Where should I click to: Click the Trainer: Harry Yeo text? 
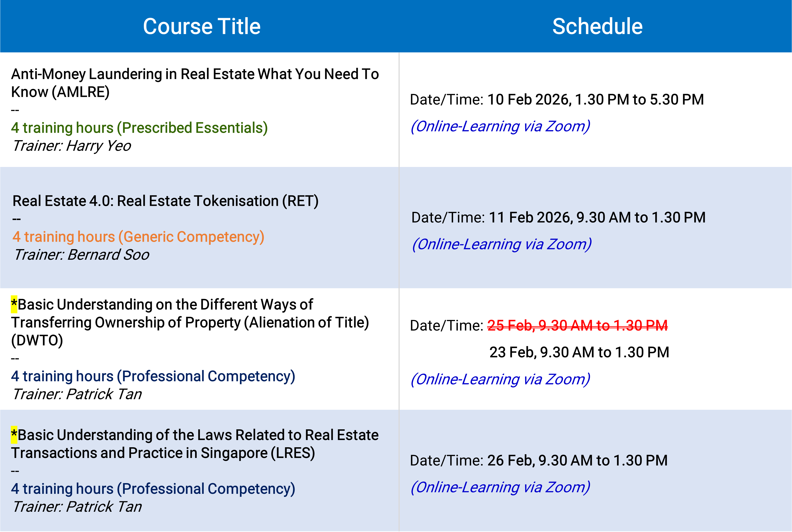72,146
